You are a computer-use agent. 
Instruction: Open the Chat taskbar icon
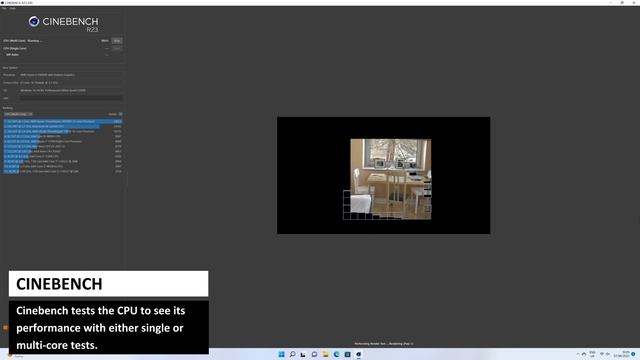coord(314,354)
